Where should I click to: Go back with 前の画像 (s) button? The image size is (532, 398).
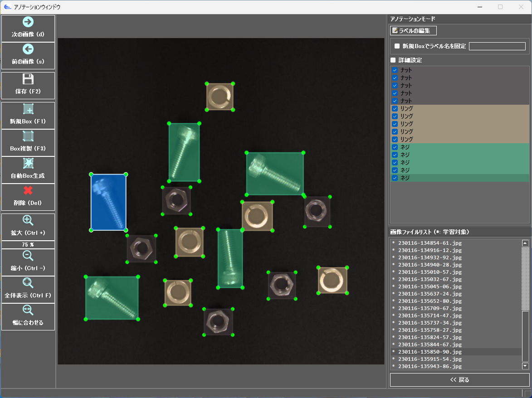28,56
